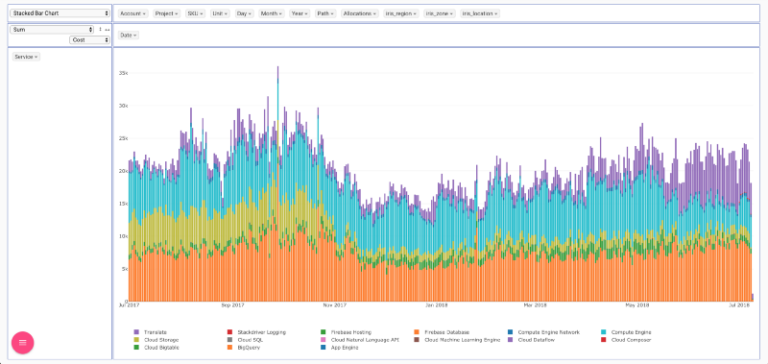Click the red Cloud Composer legend swatch
Screen dimensions: 768x364
coord(603,340)
